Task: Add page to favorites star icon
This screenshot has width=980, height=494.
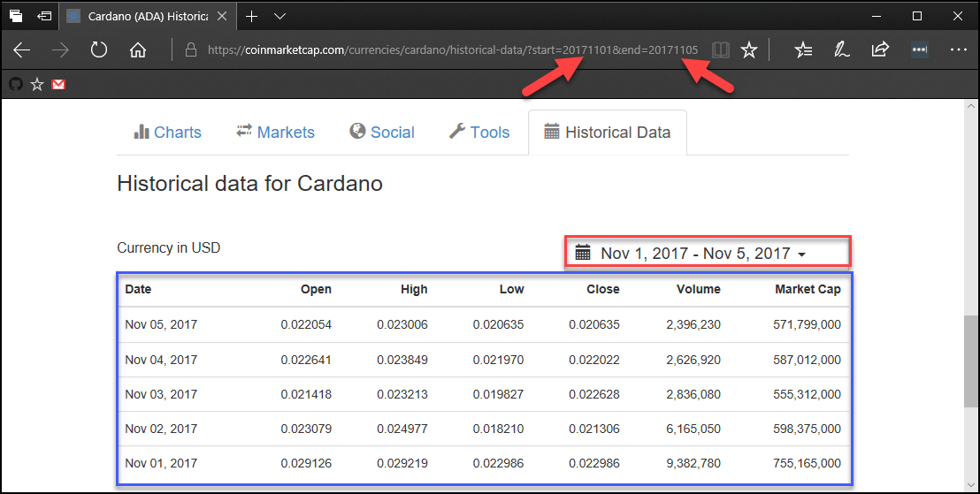Action: pyautogui.click(x=749, y=50)
